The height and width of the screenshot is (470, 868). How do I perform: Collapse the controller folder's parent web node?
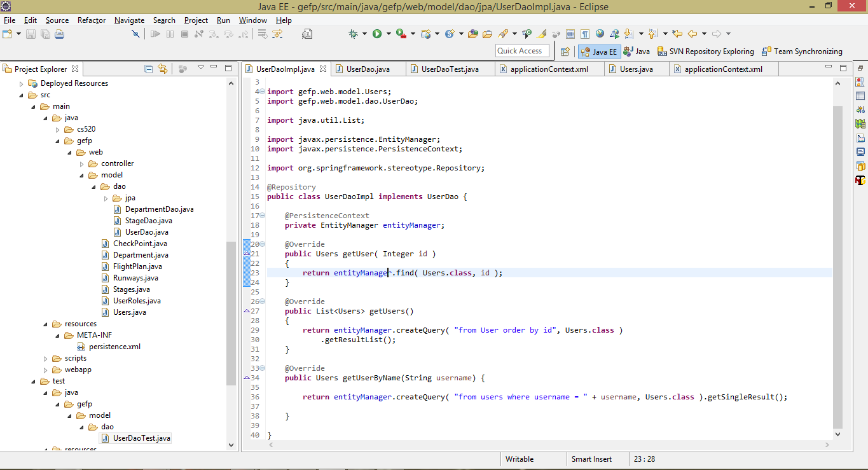coord(70,152)
